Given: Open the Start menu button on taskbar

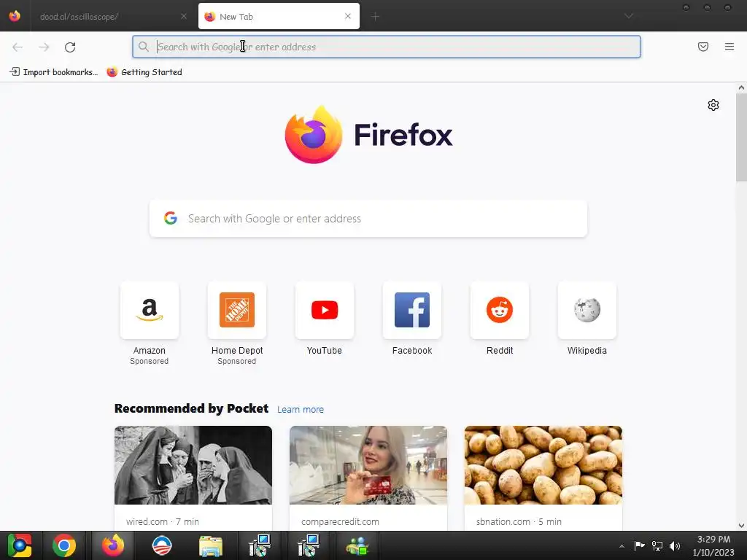Looking at the screenshot, I should pos(20,545).
